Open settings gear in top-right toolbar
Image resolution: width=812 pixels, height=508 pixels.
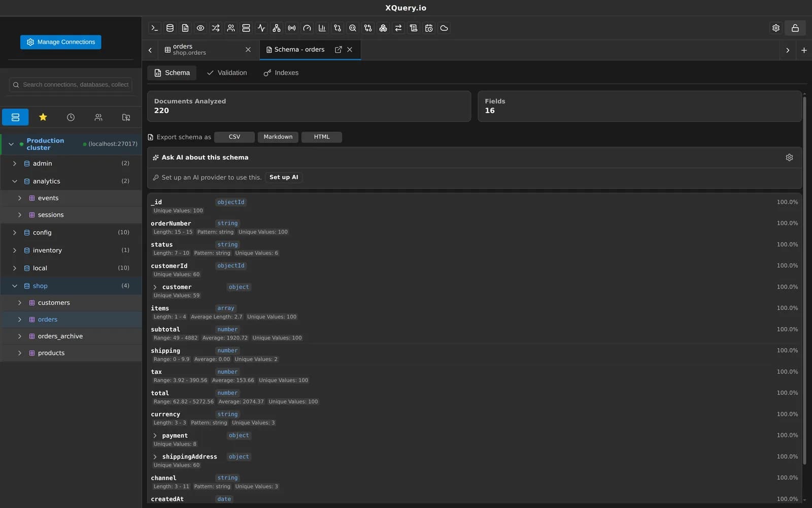(x=776, y=28)
